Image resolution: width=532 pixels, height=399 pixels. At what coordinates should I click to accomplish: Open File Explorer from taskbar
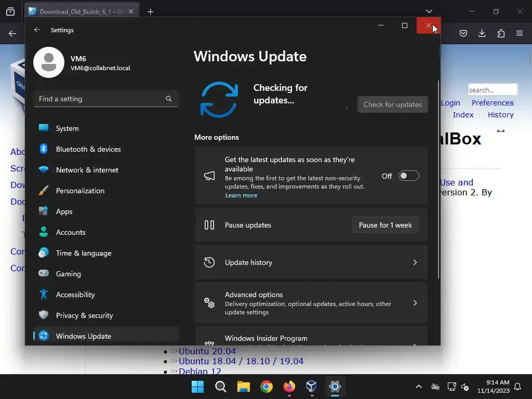pos(243,387)
